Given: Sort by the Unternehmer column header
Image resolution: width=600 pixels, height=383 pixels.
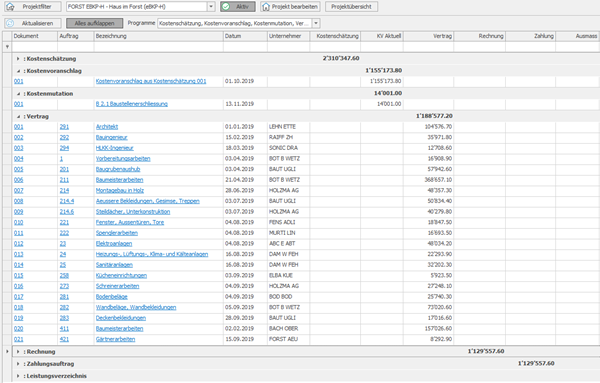Looking at the screenshot, I should (x=289, y=36).
